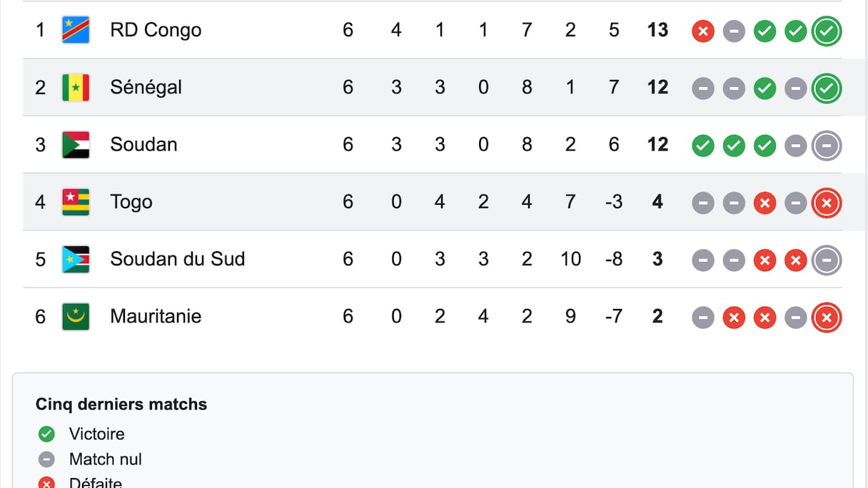Click Togo's latest match defeat icon
This screenshot has width=868, height=488.
coord(827,203)
